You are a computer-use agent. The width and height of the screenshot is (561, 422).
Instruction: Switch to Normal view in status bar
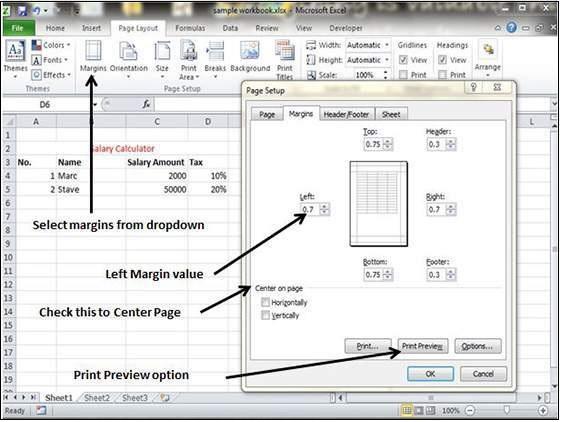pos(407,411)
